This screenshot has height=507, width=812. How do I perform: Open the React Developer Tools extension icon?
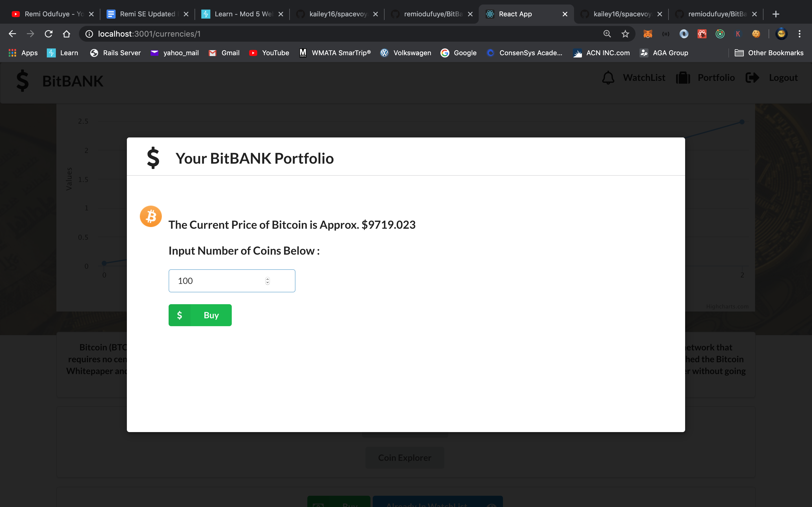pyautogui.click(x=702, y=34)
